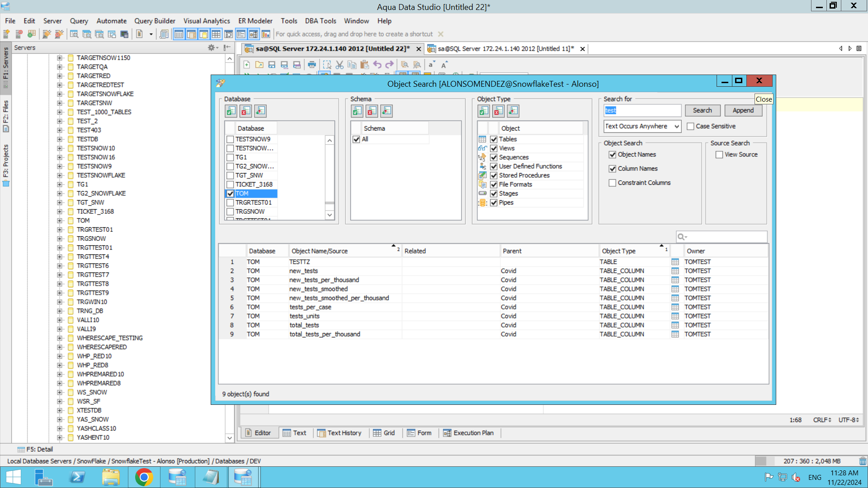Enable the Case Sensitive checkbox

tap(690, 126)
